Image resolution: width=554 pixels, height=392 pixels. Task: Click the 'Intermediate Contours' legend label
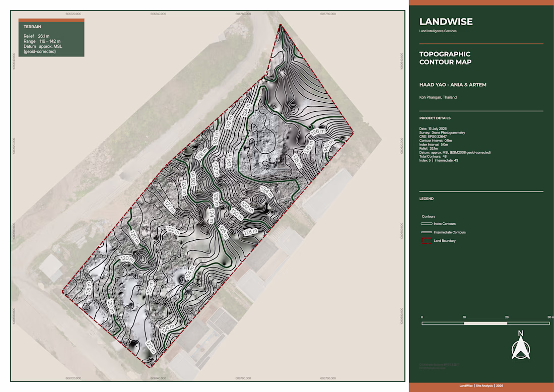tap(450, 232)
